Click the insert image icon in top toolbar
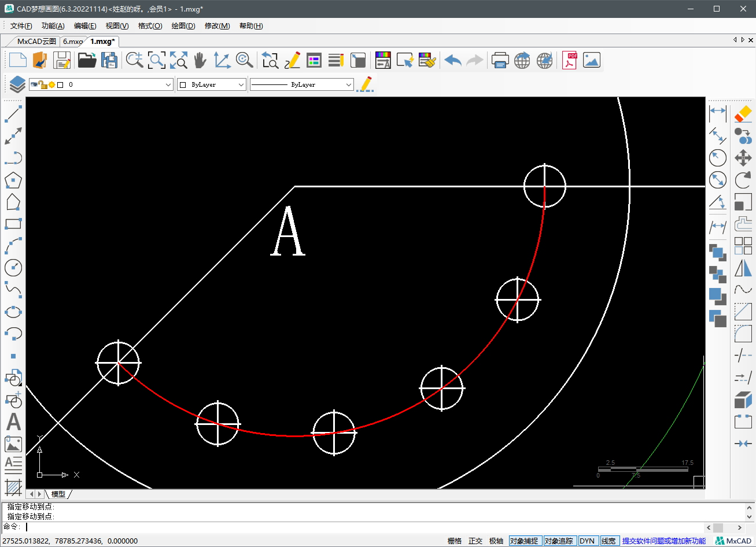Screen dimensions: 756x547 click(x=592, y=60)
